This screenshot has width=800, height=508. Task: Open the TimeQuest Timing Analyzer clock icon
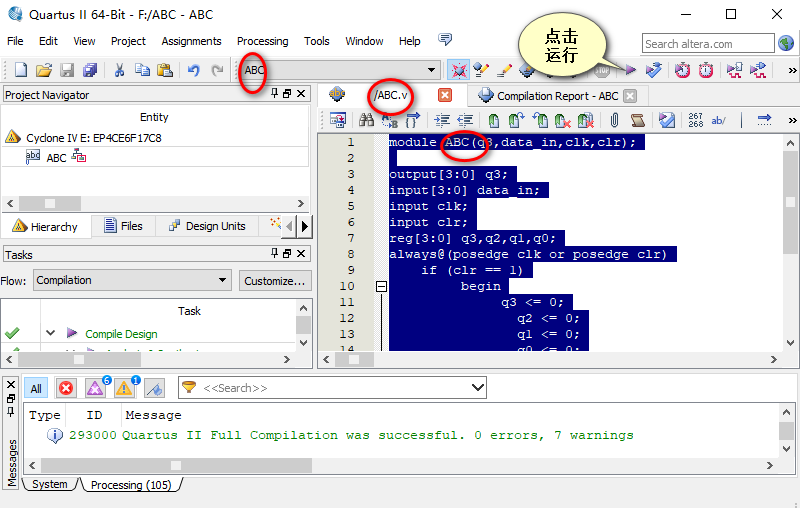[x=683, y=70]
